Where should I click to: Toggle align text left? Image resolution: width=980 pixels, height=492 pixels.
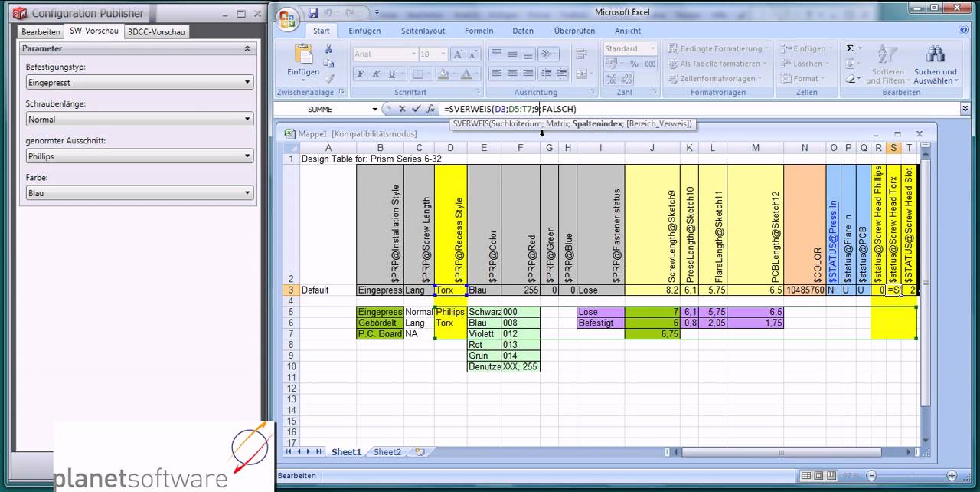point(496,74)
